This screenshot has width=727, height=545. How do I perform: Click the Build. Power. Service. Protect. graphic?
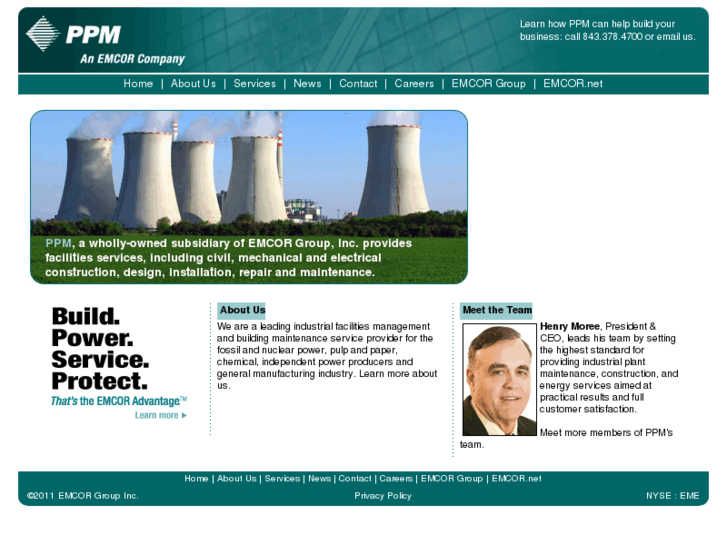coord(100,349)
